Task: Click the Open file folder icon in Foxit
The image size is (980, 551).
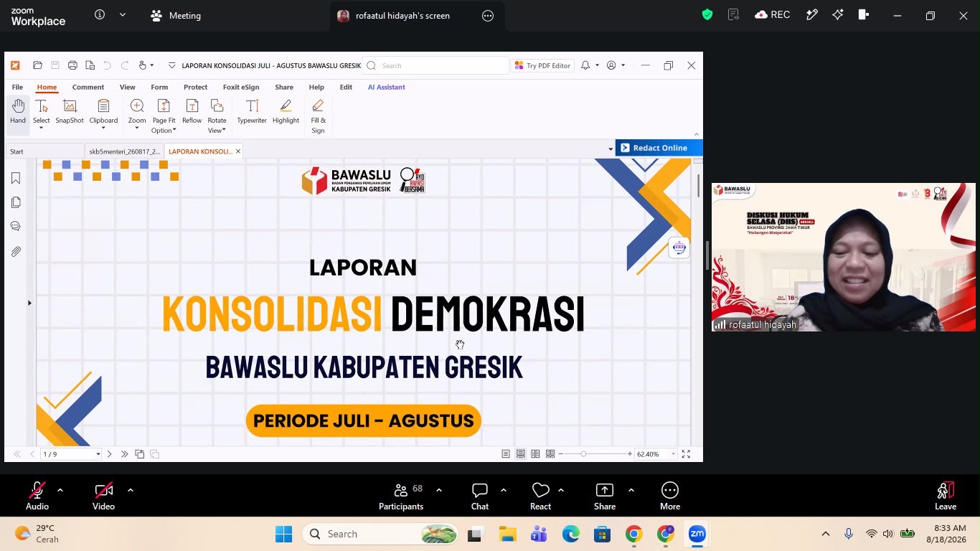Action: point(37,65)
